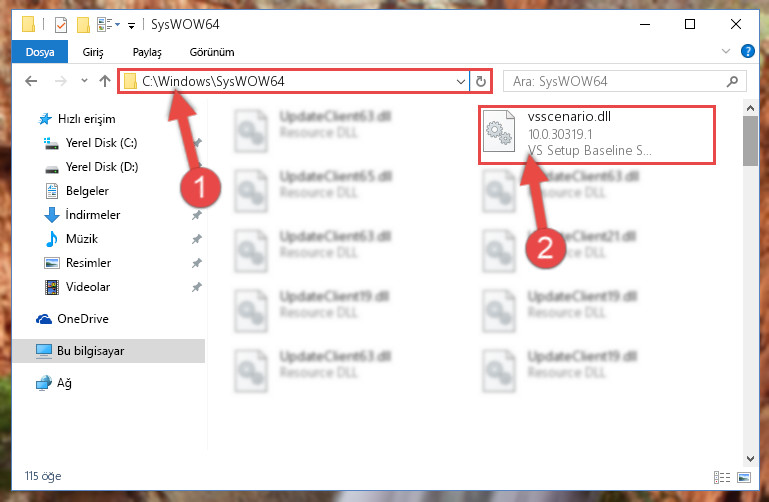Click the New folder icon in quick access toolbar
The height and width of the screenshot is (502, 769).
83,24
